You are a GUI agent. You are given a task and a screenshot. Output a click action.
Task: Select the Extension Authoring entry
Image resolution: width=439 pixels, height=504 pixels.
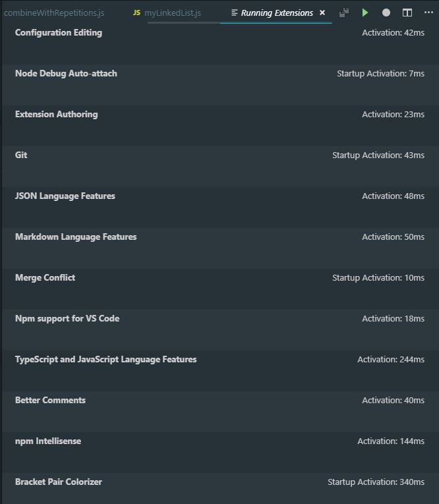pos(220,126)
